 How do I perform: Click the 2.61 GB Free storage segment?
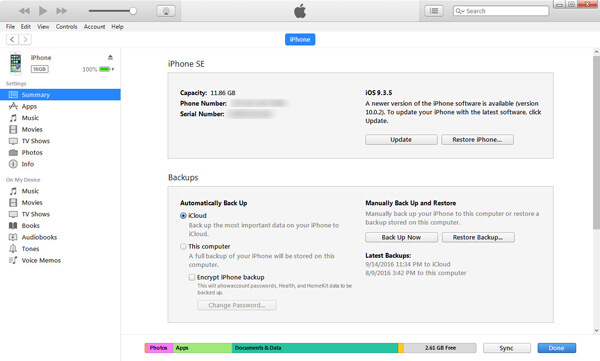click(x=440, y=348)
